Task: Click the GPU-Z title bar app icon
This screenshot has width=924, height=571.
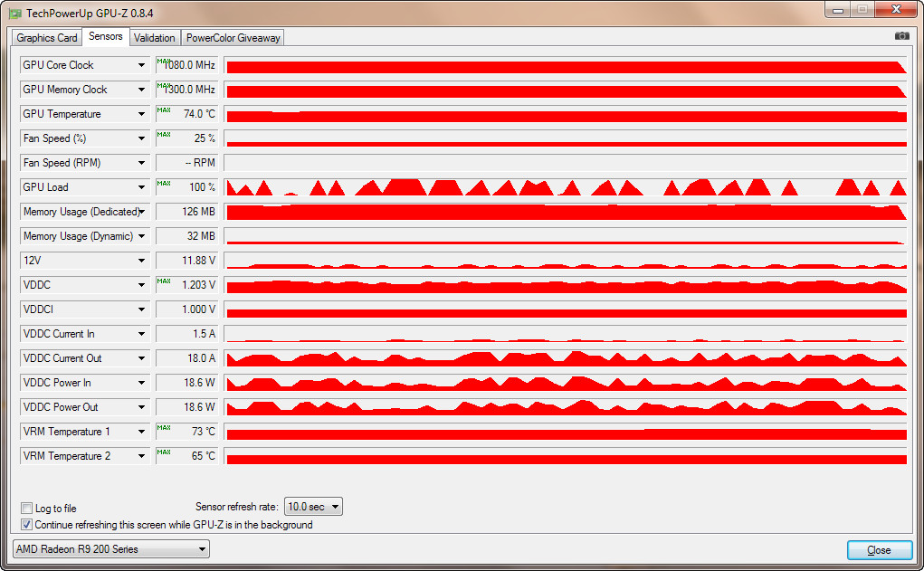Action: (x=14, y=13)
